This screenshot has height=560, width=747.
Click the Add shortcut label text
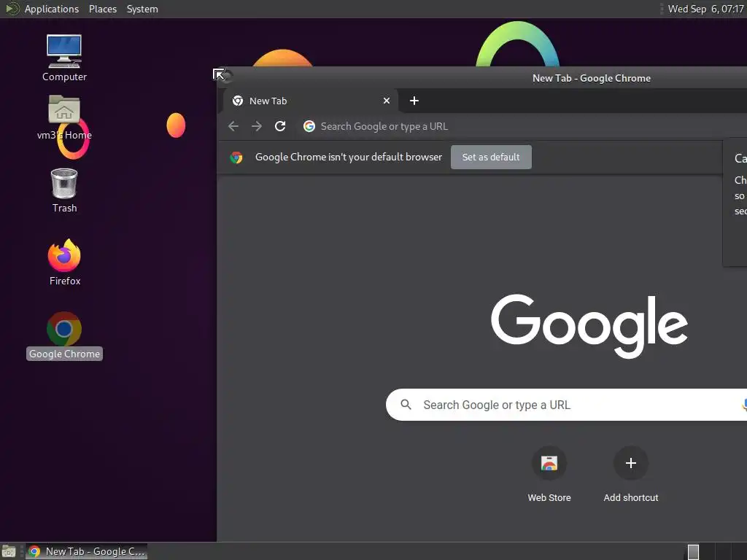pyautogui.click(x=631, y=497)
